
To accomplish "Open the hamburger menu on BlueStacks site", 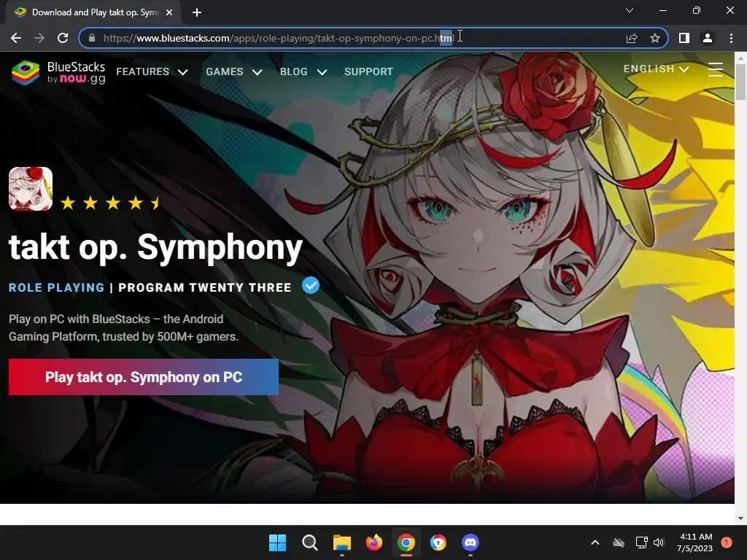I will (x=715, y=69).
